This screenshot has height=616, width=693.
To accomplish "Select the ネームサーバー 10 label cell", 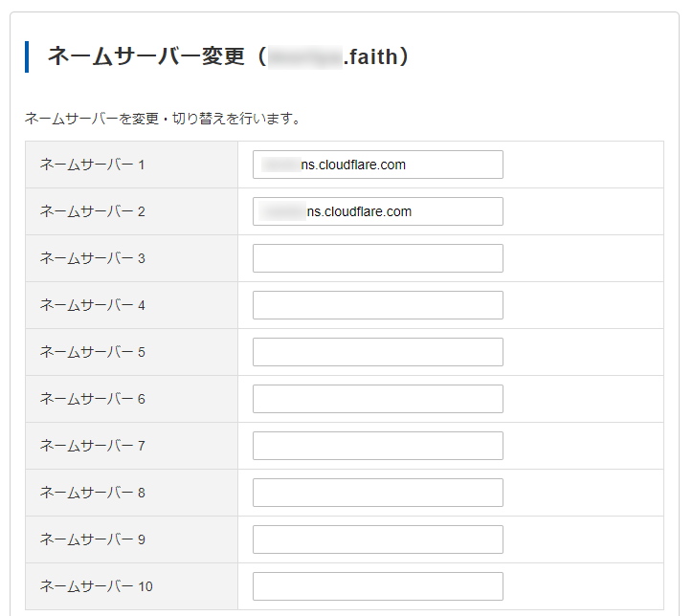I will (96, 586).
